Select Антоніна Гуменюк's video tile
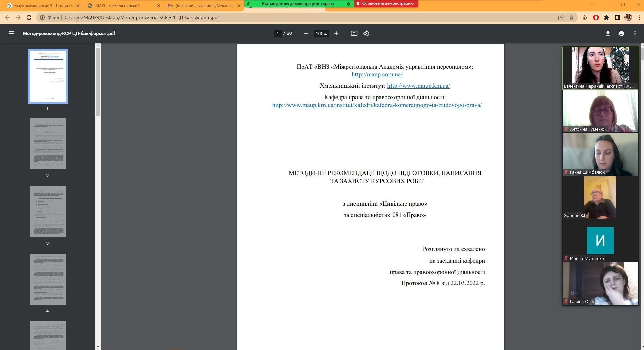The width and height of the screenshot is (644, 350). tap(600, 111)
